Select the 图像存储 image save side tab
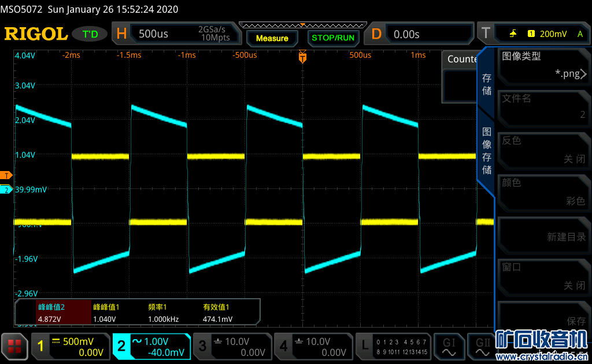592x364 pixels. pos(487,150)
